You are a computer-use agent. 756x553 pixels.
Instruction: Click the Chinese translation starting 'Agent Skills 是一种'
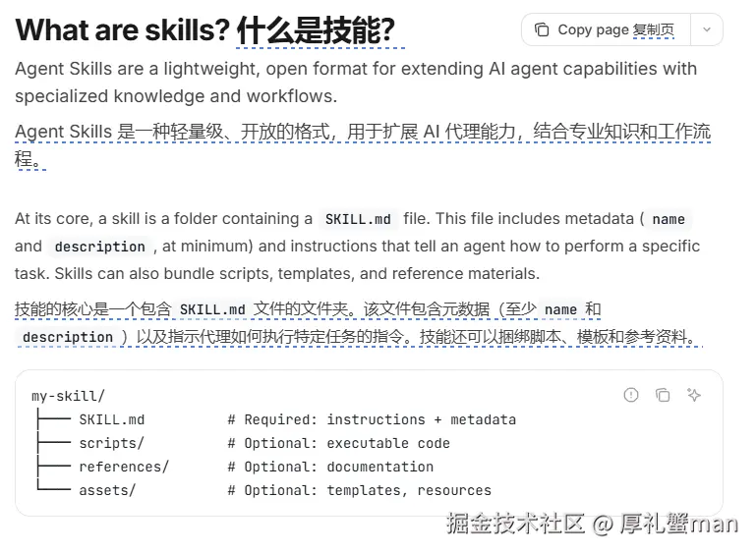[363, 144]
